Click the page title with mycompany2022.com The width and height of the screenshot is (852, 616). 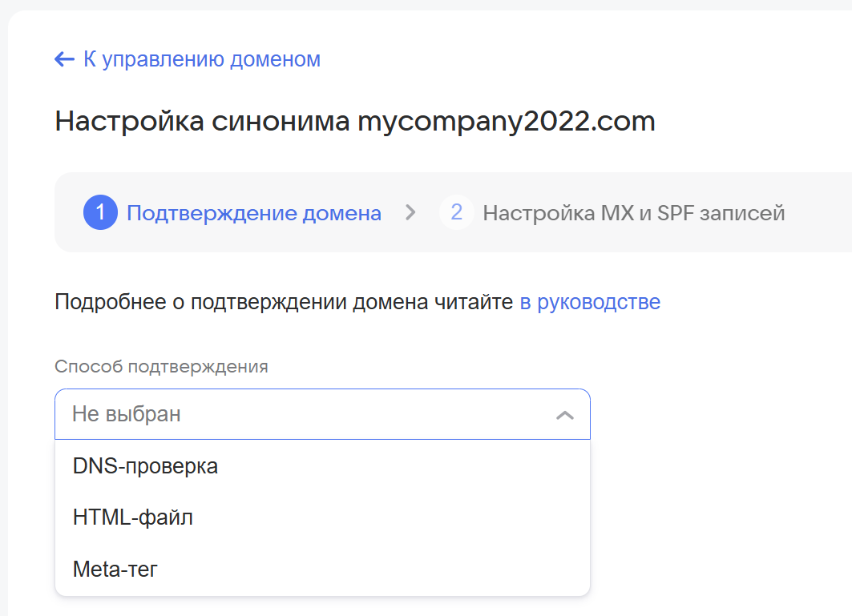353,121
